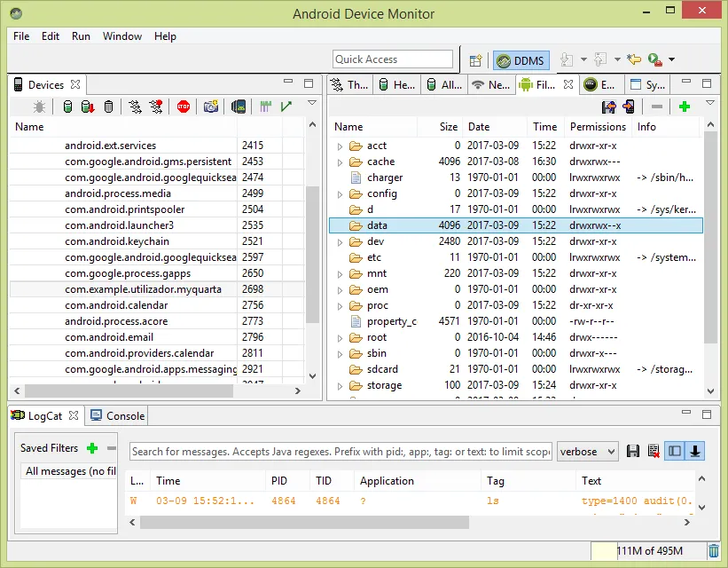Open the Window menu

coord(122,36)
